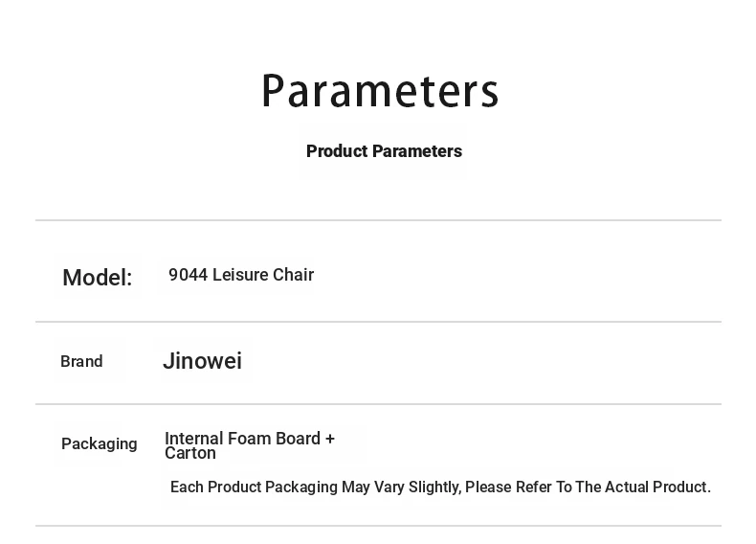Click the word Carton
756x544 pixels.
pos(190,453)
